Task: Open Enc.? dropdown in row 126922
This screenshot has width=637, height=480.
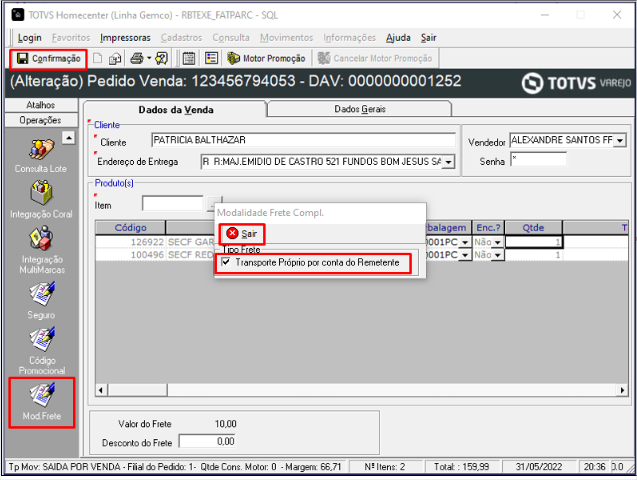Action: pyautogui.click(x=497, y=242)
